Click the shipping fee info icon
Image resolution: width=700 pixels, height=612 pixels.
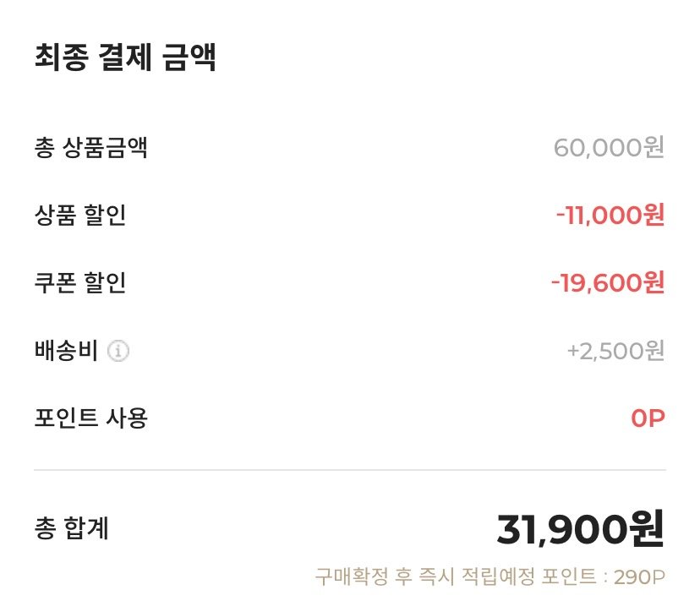[119, 351]
